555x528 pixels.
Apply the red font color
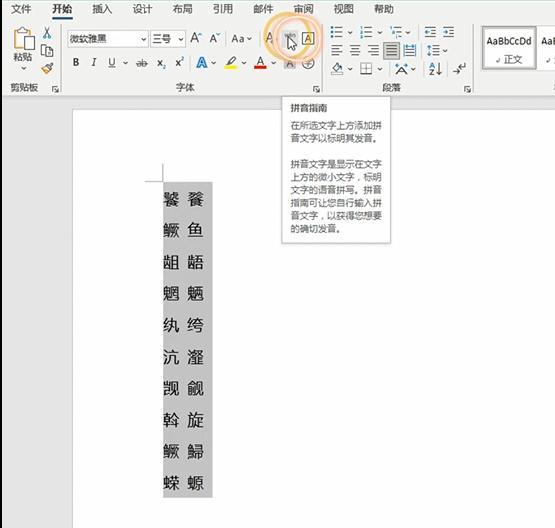[x=260, y=63]
